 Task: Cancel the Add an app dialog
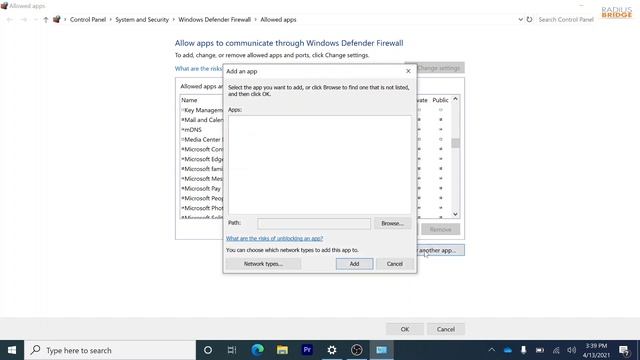395,264
